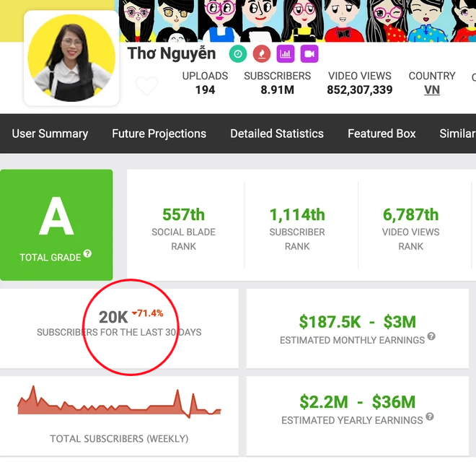This screenshot has height=462, width=476.
Task: Open Total Grade help question mark
Action: click(87, 253)
